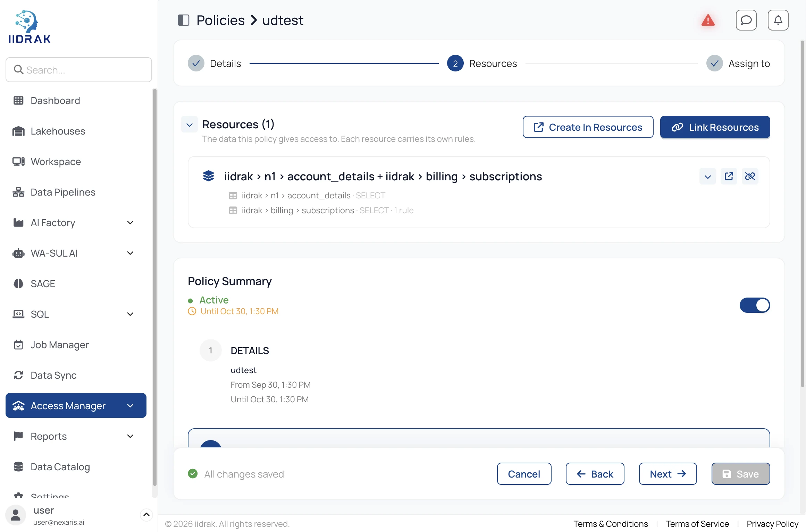This screenshot has height=532, width=806.
Task: Go to the Details step
Action: (x=215, y=63)
